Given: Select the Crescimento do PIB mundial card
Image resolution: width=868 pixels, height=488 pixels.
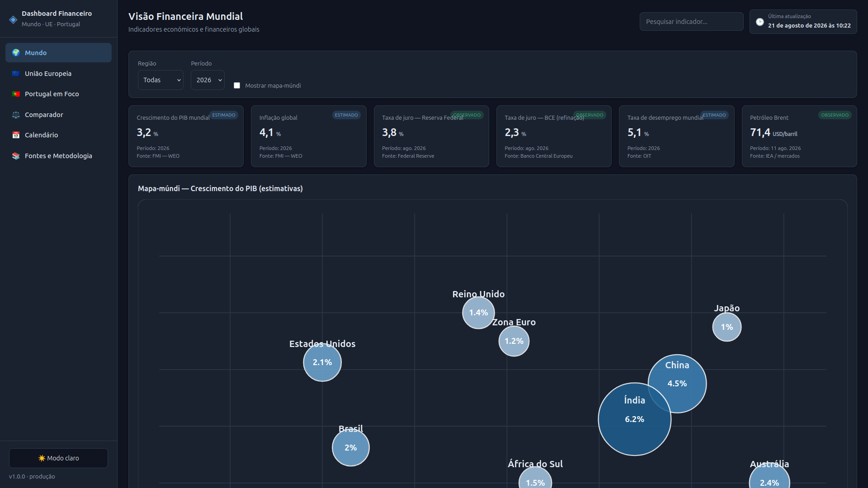Looking at the screenshot, I should click(x=186, y=136).
